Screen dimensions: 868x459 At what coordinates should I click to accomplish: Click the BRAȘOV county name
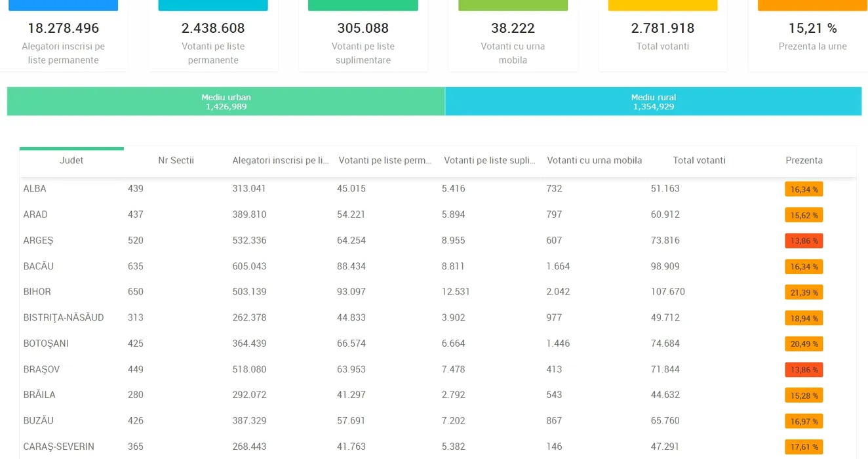click(x=41, y=370)
